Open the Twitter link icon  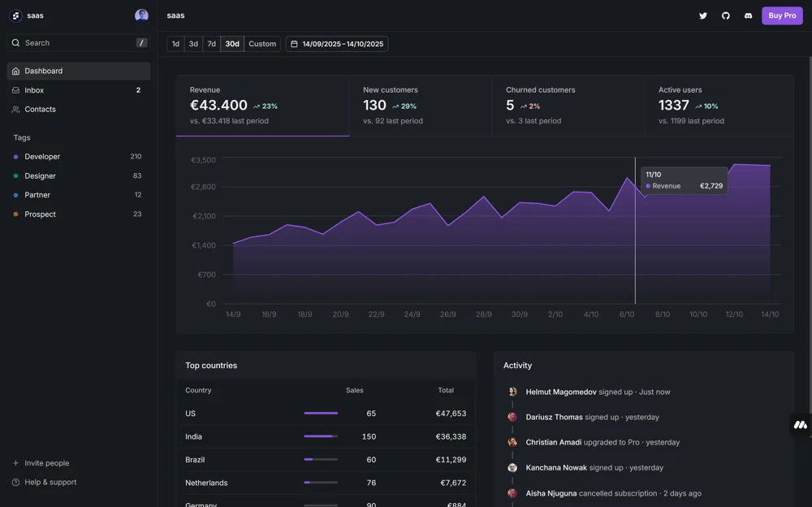[x=702, y=15]
